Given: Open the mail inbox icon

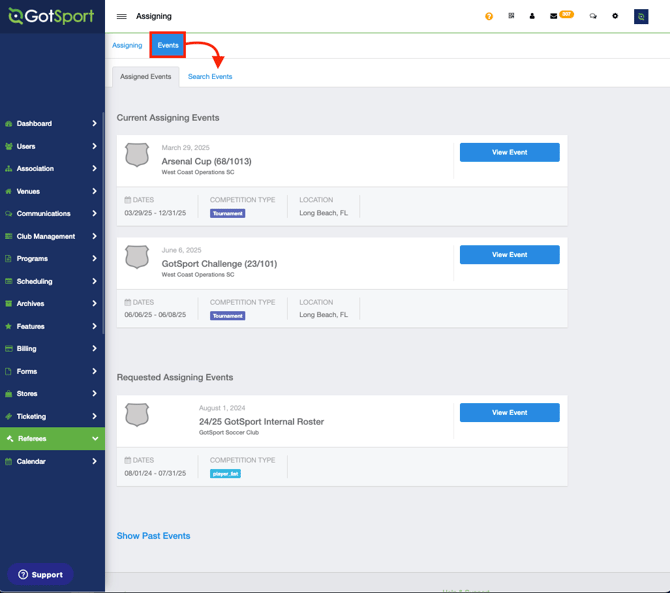Looking at the screenshot, I should (x=553, y=16).
